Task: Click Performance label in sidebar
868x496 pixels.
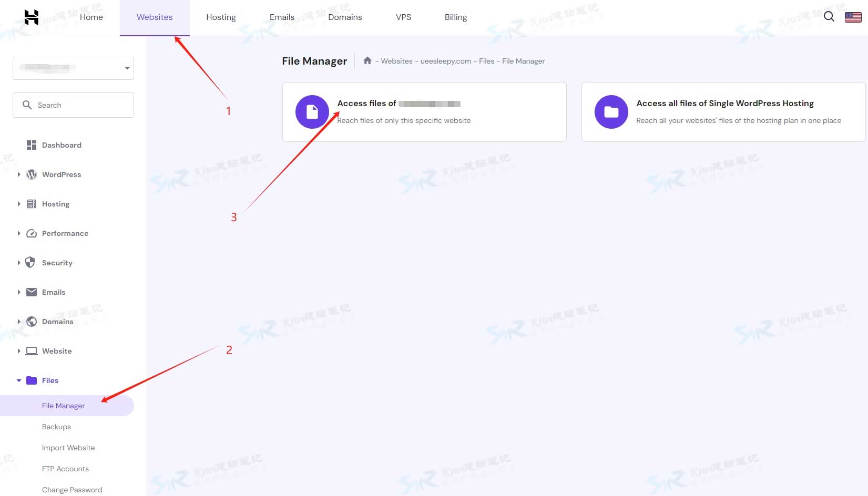Action: point(65,233)
